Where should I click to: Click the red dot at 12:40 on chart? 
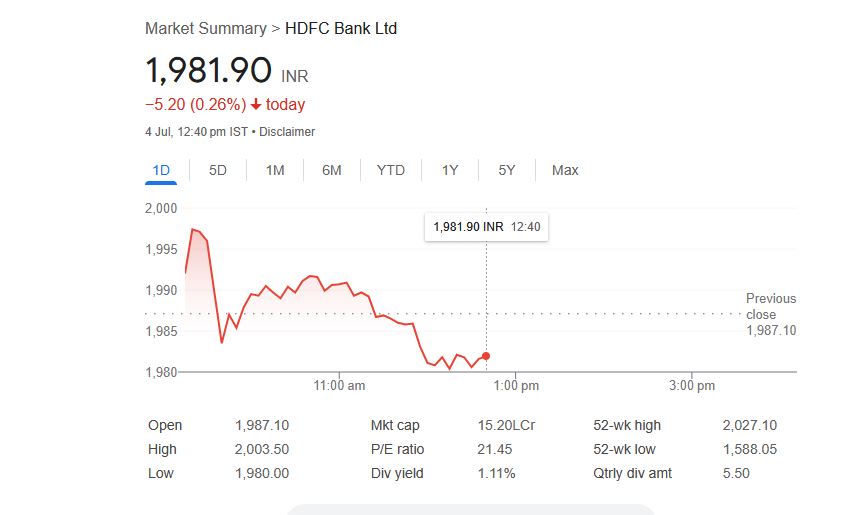pyautogui.click(x=486, y=356)
